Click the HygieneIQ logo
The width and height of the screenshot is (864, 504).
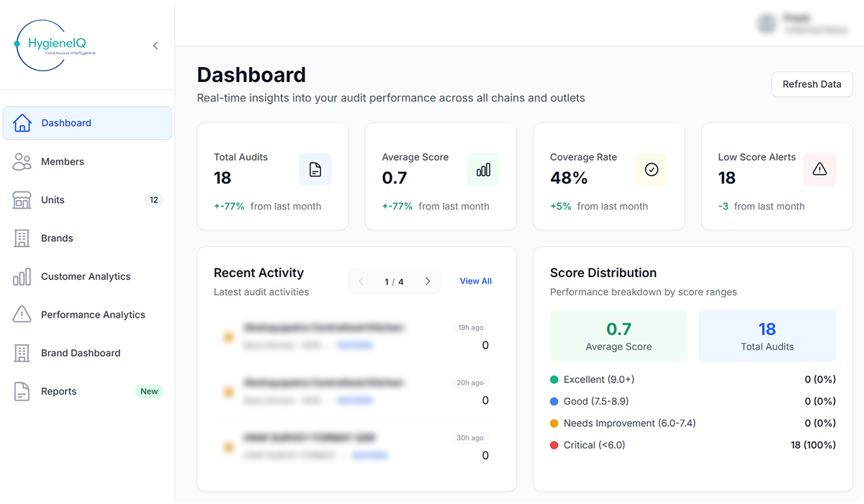coord(55,45)
